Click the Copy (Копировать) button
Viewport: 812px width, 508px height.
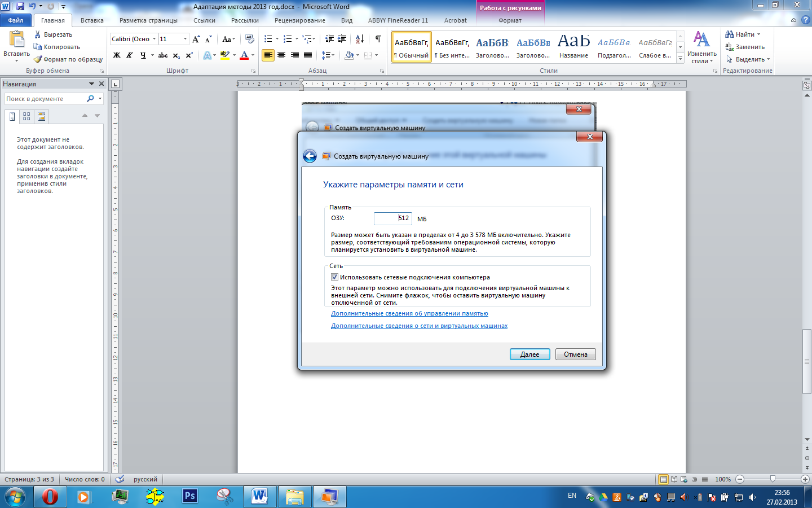pyautogui.click(x=56, y=47)
